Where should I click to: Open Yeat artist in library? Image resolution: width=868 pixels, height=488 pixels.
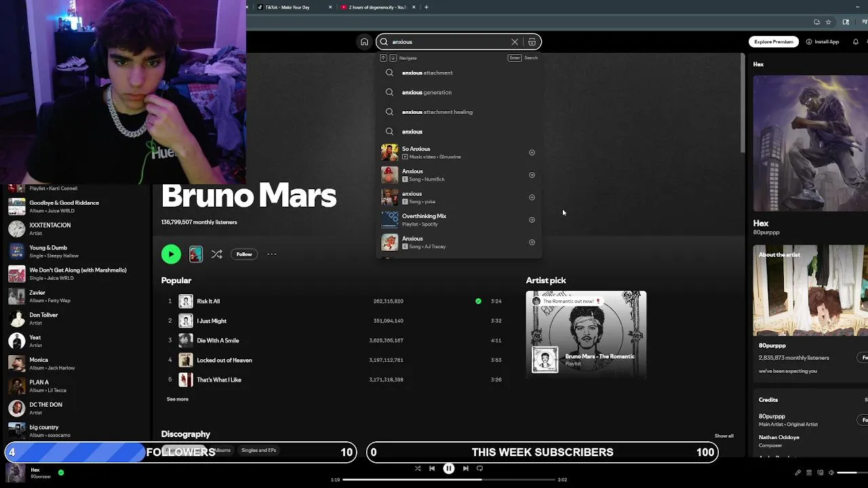pos(75,341)
